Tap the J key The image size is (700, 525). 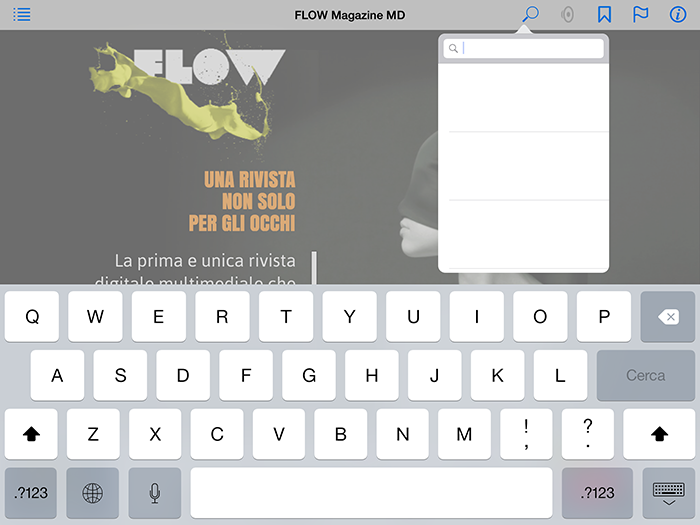point(434,375)
